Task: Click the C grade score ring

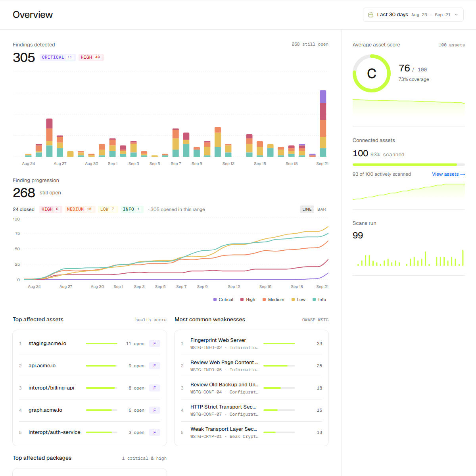Action: (372, 73)
